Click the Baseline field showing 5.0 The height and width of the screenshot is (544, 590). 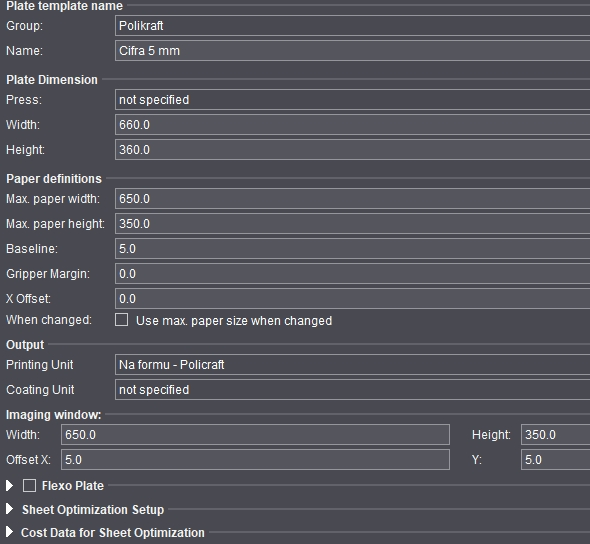tap(353, 249)
